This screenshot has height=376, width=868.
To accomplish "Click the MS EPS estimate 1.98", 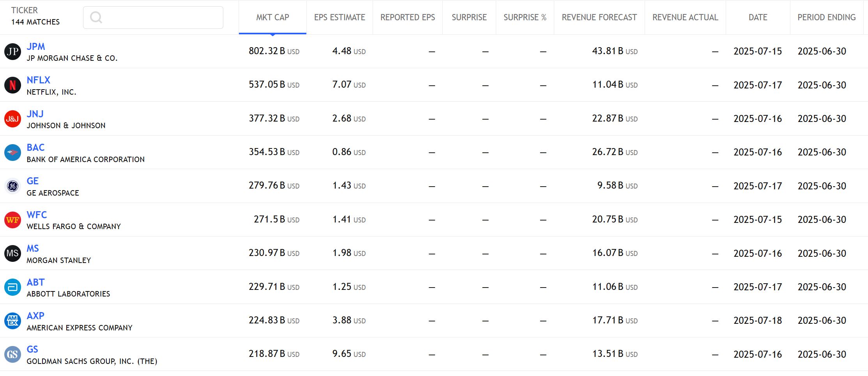I will point(349,253).
